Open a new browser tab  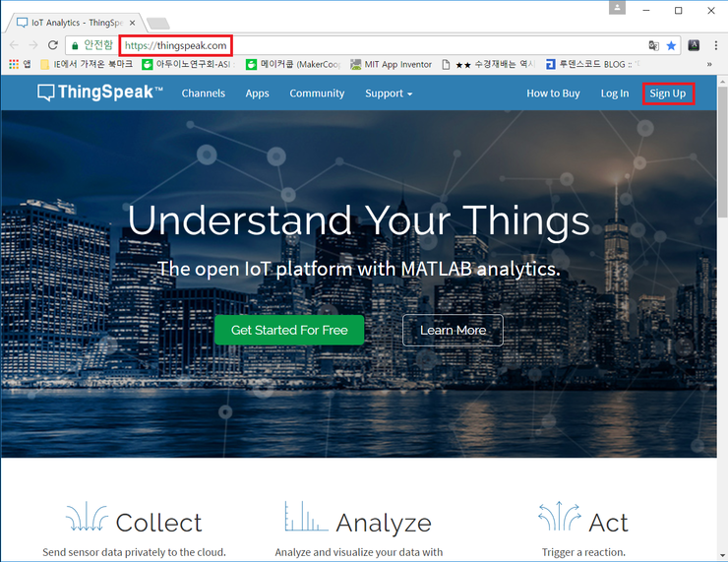tap(157, 24)
